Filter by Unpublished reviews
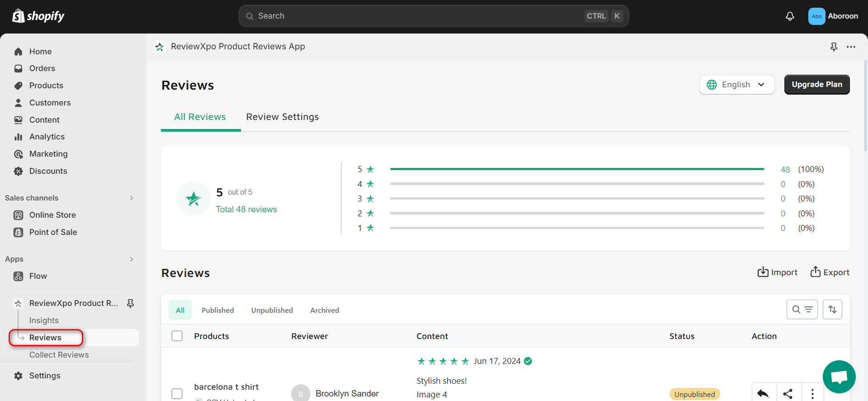Viewport: 868px width, 401px height. [x=272, y=310]
